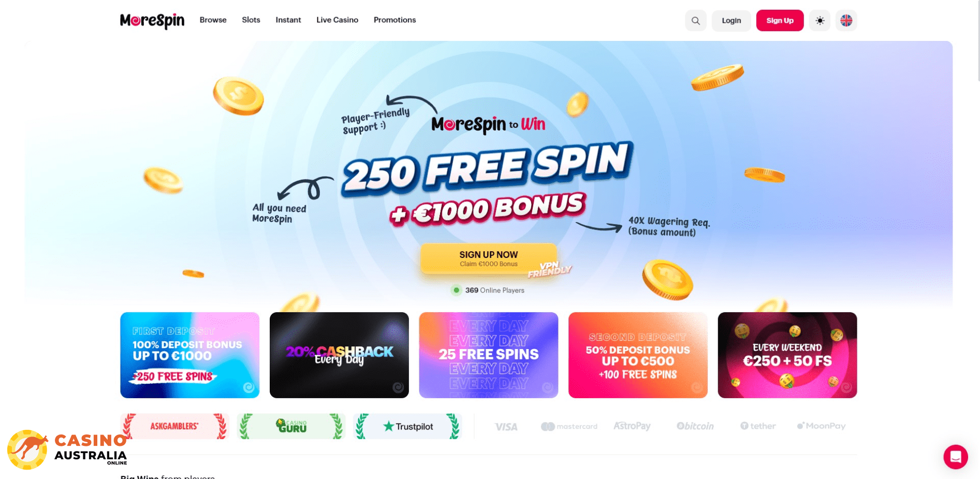The width and height of the screenshot is (980, 479).
Task: Open the language selector UK flag
Action: coord(846,21)
